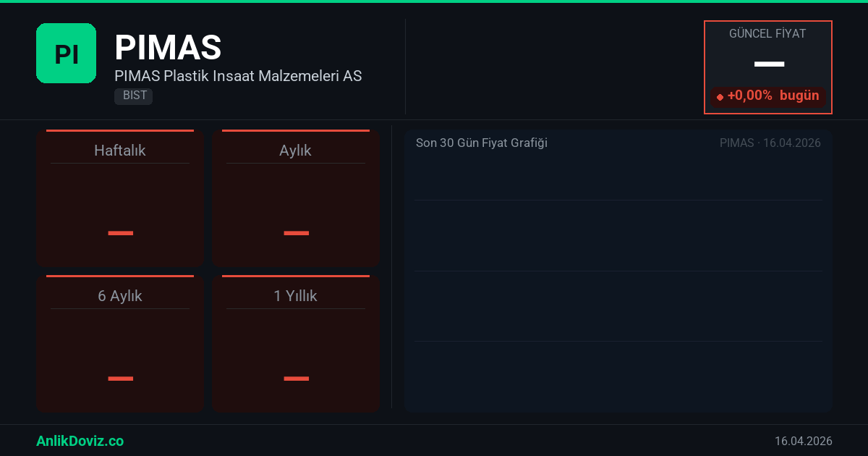Image resolution: width=868 pixels, height=456 pixels.
Task: Click the PIMAS ticker heading
Action: pyautogui.click(x=168, y=48)
